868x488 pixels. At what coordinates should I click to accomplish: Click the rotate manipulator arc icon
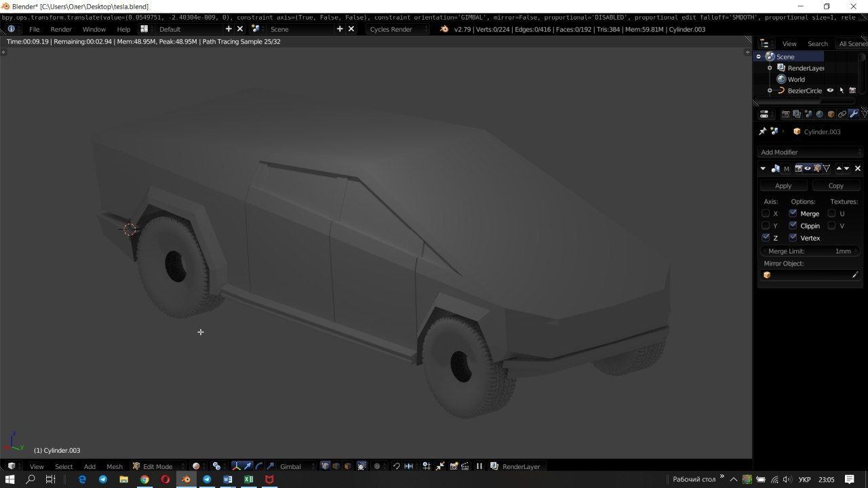click(x=259, y=466)
